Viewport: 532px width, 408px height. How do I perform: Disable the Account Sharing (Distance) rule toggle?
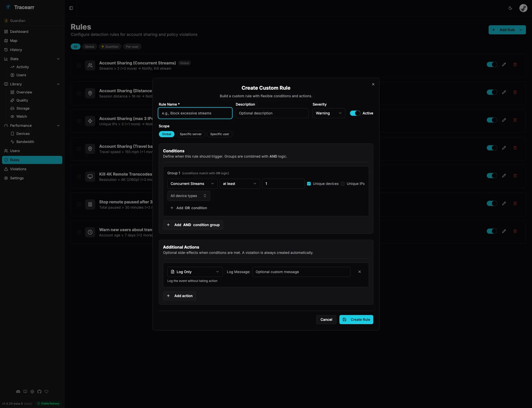(x=492, y=92)
